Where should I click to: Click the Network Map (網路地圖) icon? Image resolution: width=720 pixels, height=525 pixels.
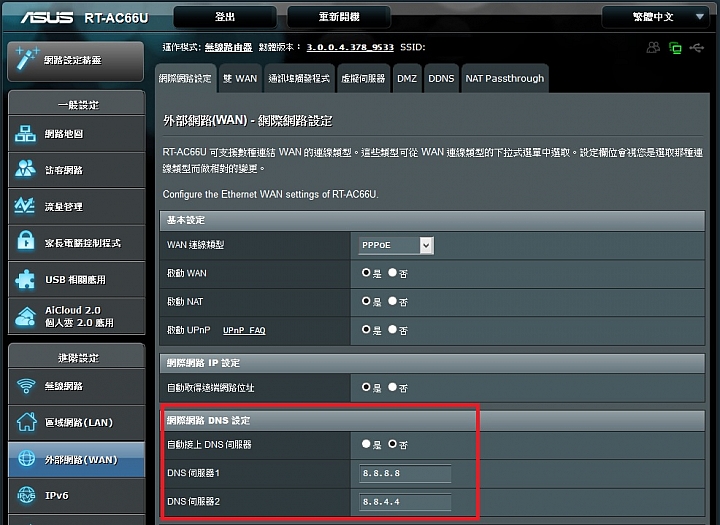click(25, 134)
